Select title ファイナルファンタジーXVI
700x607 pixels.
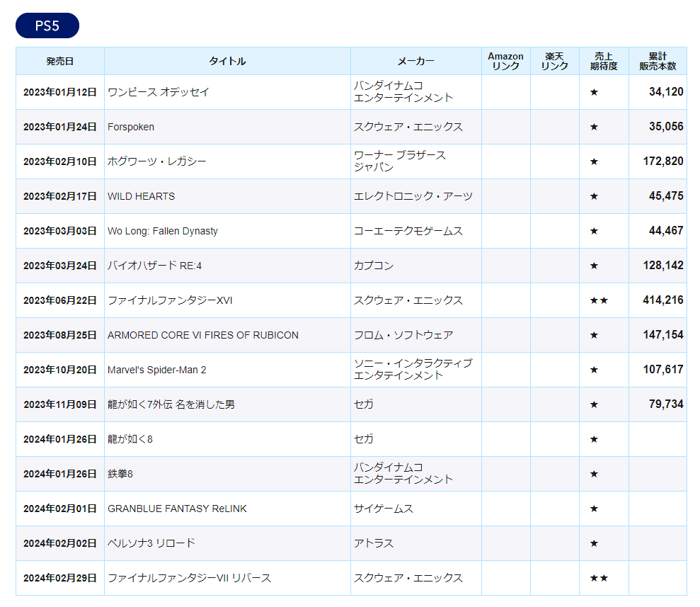click(170, 300)
